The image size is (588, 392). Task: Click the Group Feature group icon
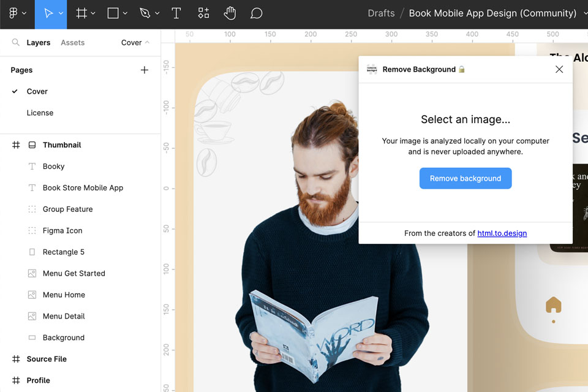(x=32, y=209)
